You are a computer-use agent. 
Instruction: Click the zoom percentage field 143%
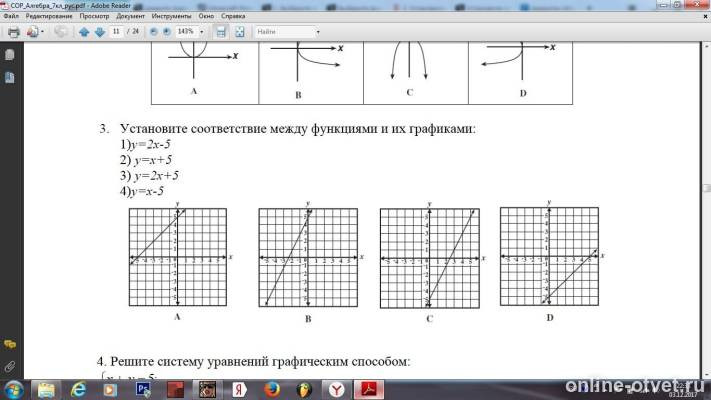(x=186, y=31)
